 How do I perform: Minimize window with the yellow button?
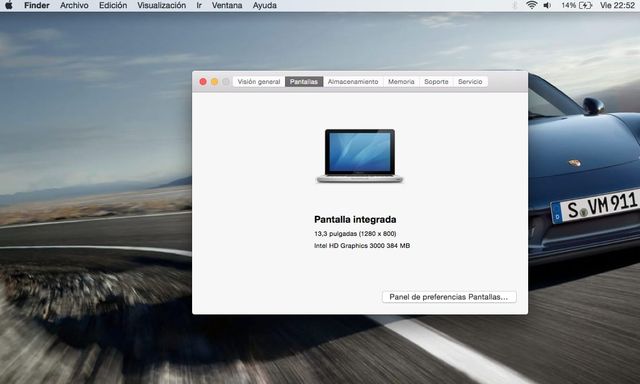214,82
